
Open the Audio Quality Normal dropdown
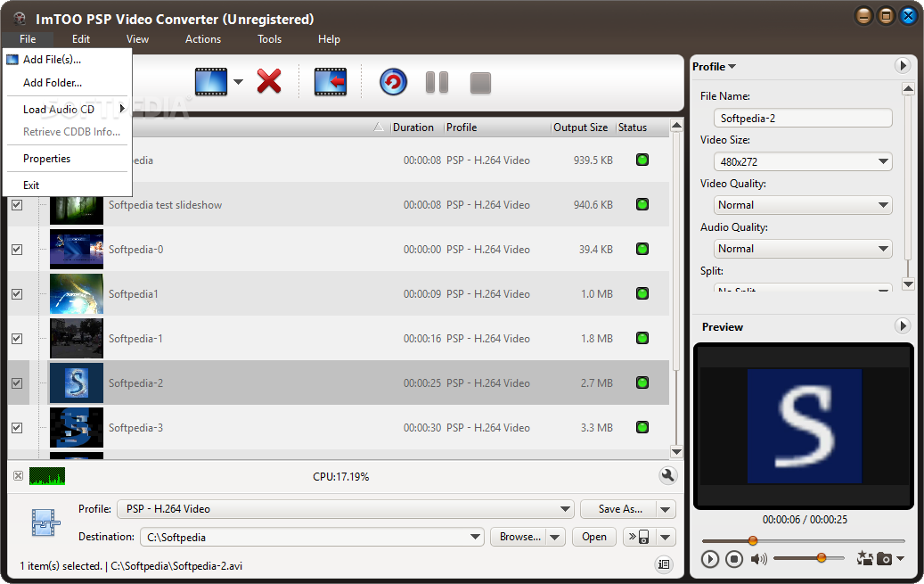tap(803, 249)
